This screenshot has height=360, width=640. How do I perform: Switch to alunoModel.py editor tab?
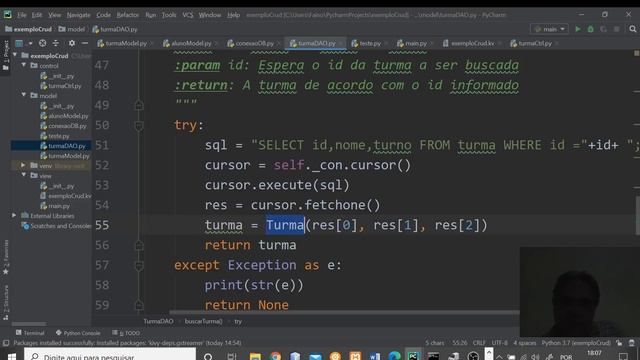point(191,43)
